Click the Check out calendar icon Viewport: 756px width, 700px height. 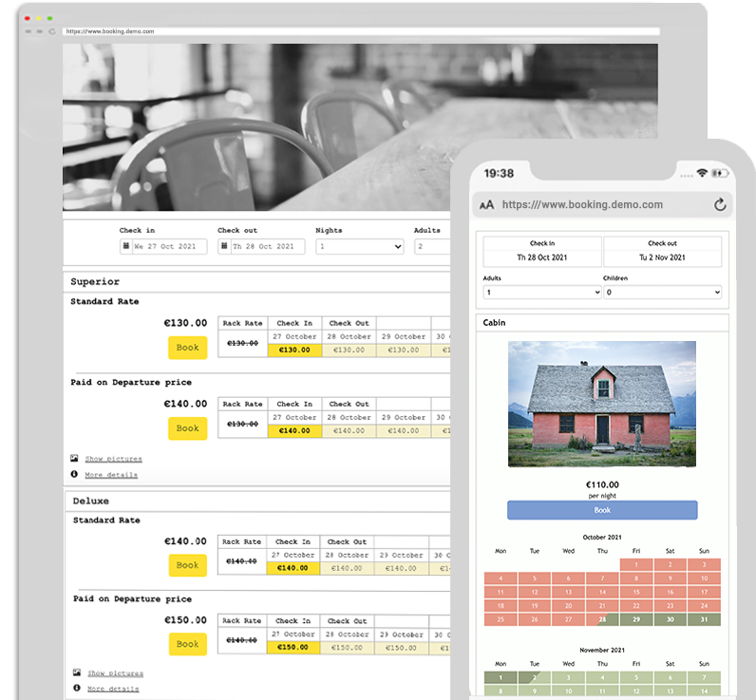pos(224,246)
